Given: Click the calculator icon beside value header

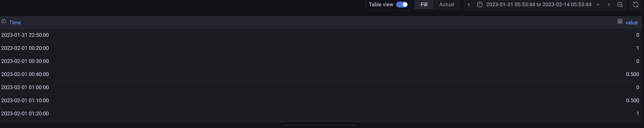Looking at the screenshot, I should click(x=620, y=21).
